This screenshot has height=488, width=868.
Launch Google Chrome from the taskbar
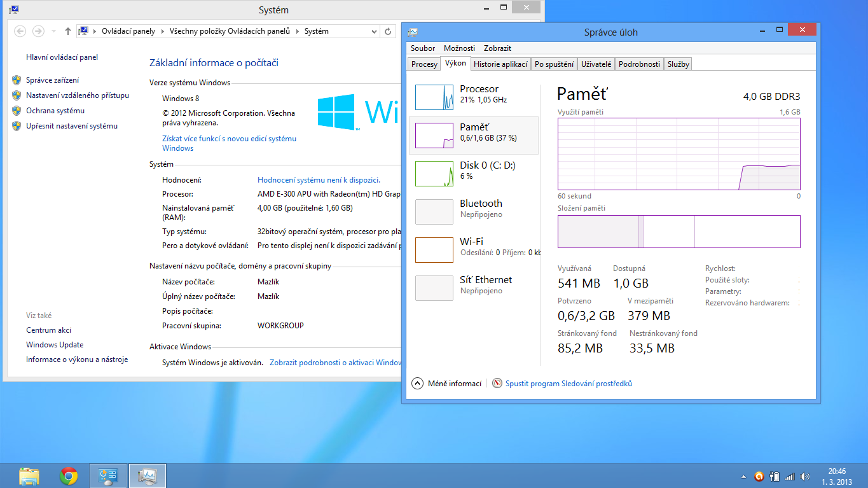(69, 476)
